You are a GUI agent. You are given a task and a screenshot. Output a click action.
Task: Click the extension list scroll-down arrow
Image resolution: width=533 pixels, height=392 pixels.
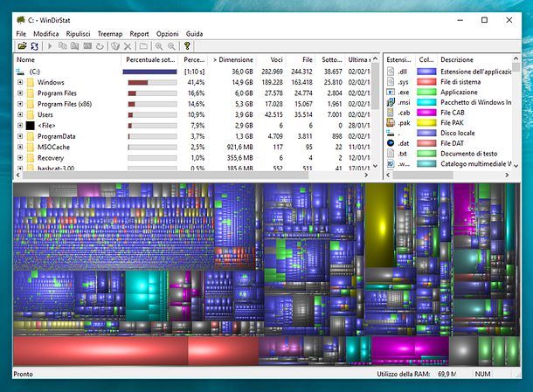516,166
